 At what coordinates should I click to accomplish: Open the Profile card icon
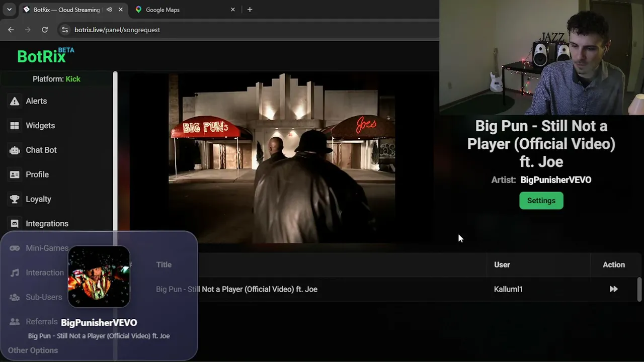[x=15, y=174]
